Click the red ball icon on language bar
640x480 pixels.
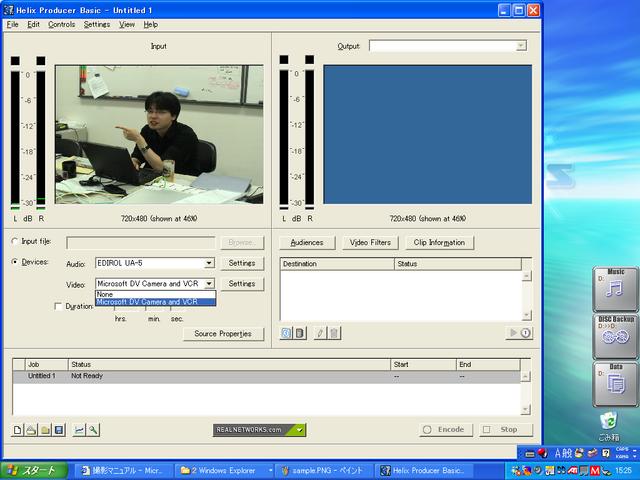[x=542, y=453]
